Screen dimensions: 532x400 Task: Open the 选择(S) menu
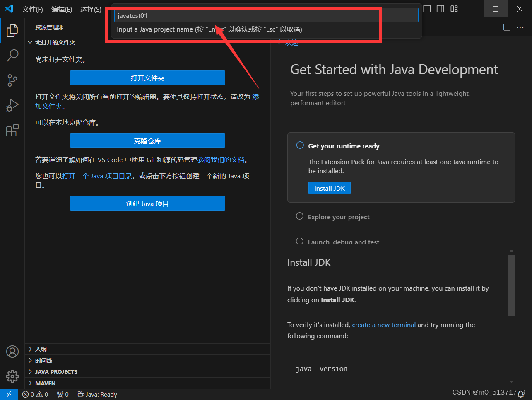[x=91, y=9]
